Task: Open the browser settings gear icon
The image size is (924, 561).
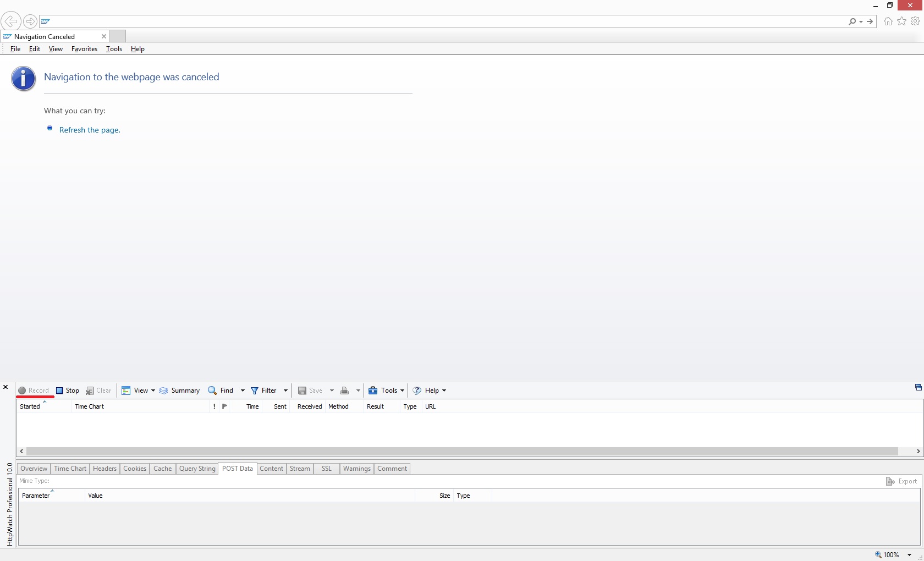Action: 915,21
